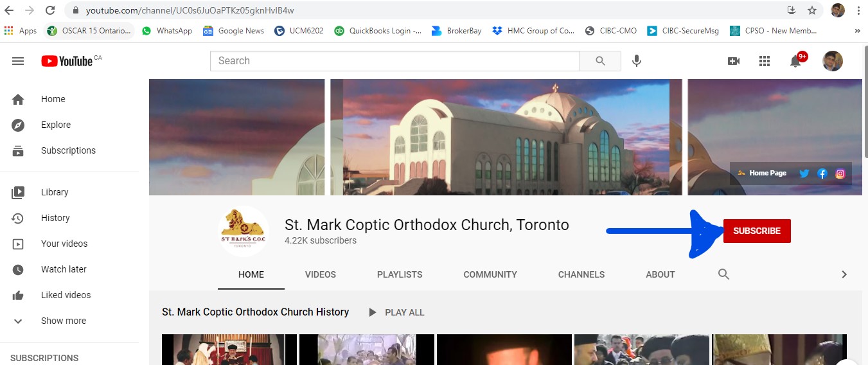Screen dimensions: 868x365
Task: Open Liked videos in sidebar
Action: coord(69,295)
